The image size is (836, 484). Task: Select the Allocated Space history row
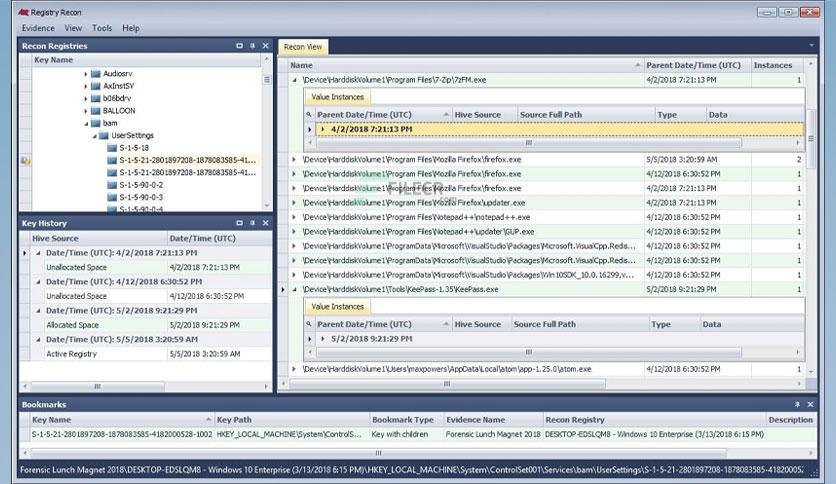[x=151, y=325]
